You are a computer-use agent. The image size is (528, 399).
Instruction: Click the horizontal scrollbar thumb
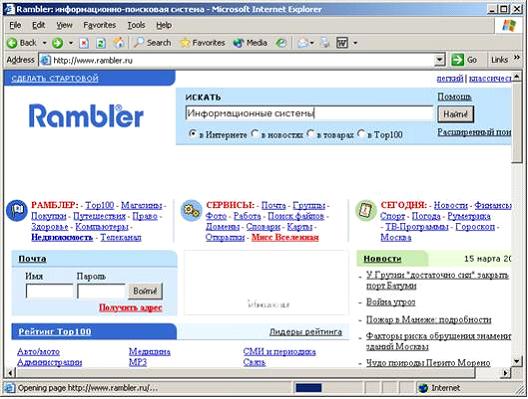[x=245, y=372]
